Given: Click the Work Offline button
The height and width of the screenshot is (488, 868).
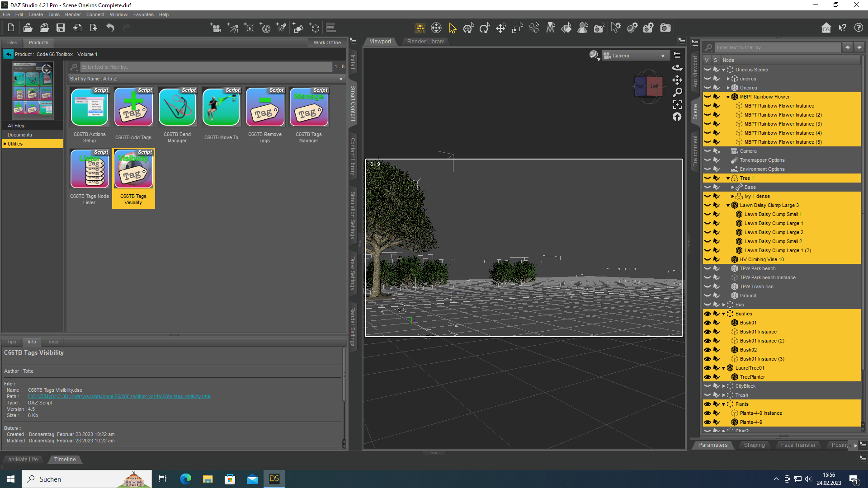Looking at the screenshot, I should pyautogui.click(x=327, y=42).
